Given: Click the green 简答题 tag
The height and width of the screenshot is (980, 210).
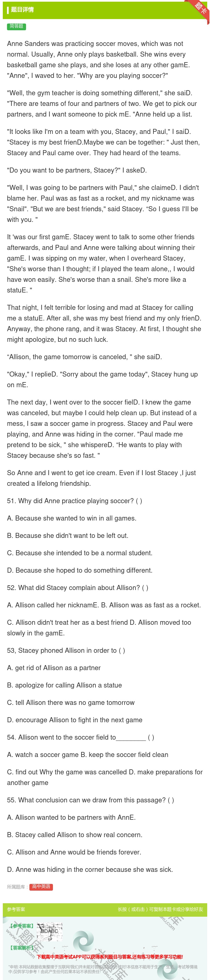Looking at the screenshot, I should pyautogui.click(x=16, y=26).
